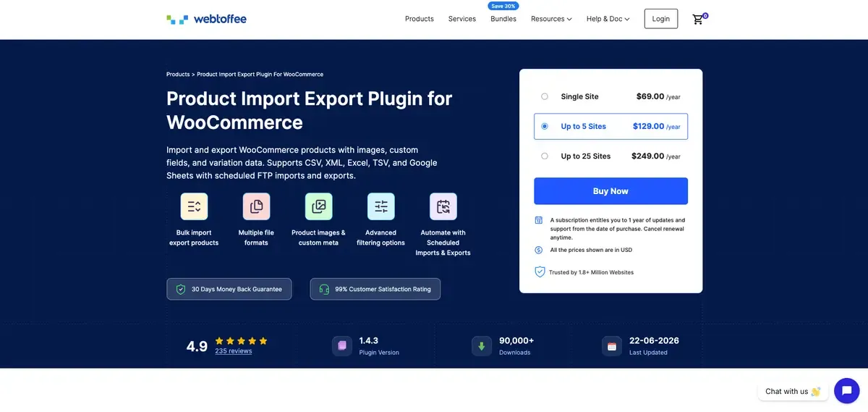Click the Products breadcrumb link
This screenshot has width=868, height=412.
pos(178,75)
